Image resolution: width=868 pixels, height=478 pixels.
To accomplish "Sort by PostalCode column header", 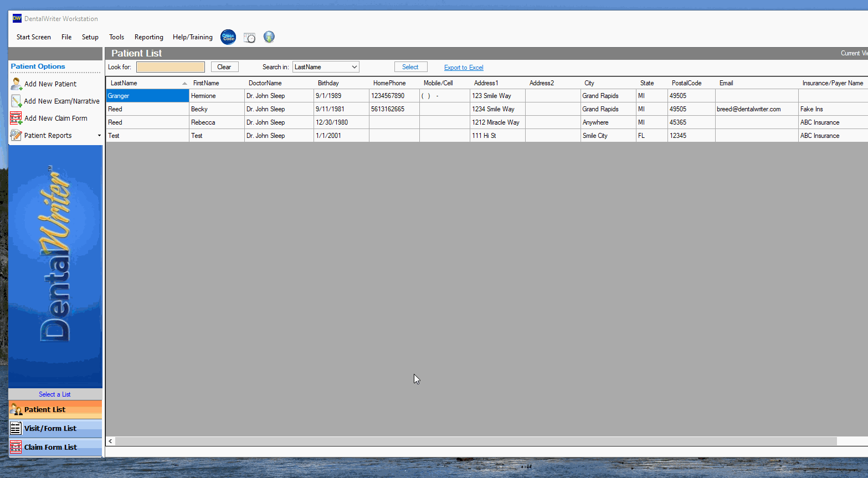I will coord(691,83).
